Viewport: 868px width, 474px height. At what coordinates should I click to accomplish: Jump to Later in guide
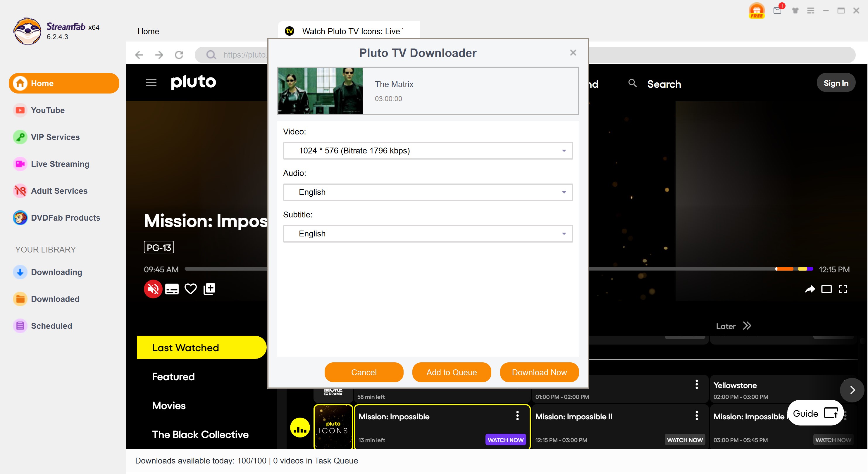[x=733, y=326]
